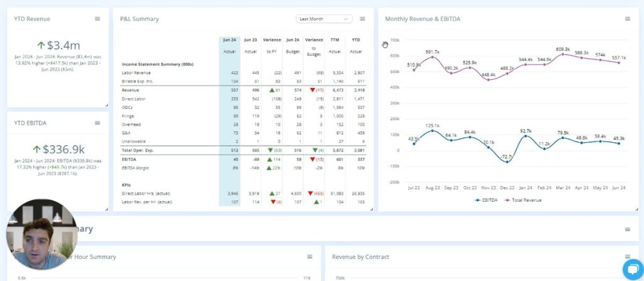This screenshot has width=644, height=281.
Task: Click the Aug 23 revenue point 591.7k
Action: pyautogui.click(x=432, y=57)
